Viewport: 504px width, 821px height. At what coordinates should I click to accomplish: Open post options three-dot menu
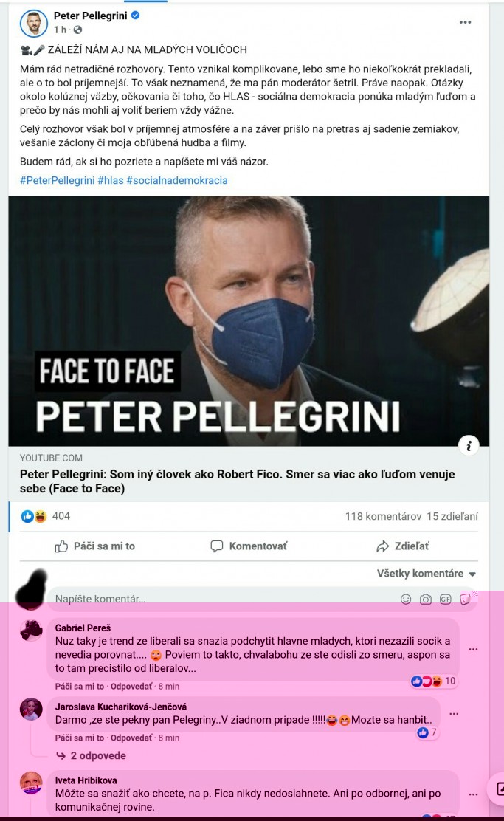click(x=465, y=22)
